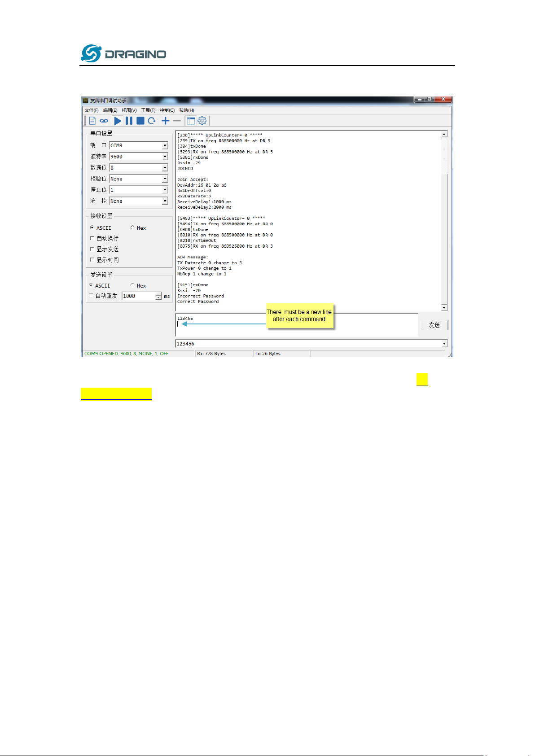Screen dimensions: 535x756
Task: Expand the COM9 port dropdown
Action: tap(165, 145)
